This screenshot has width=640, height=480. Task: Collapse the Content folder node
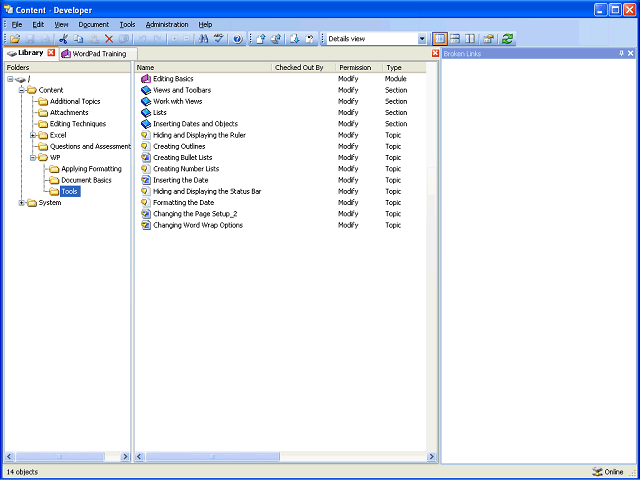[22, 90]
